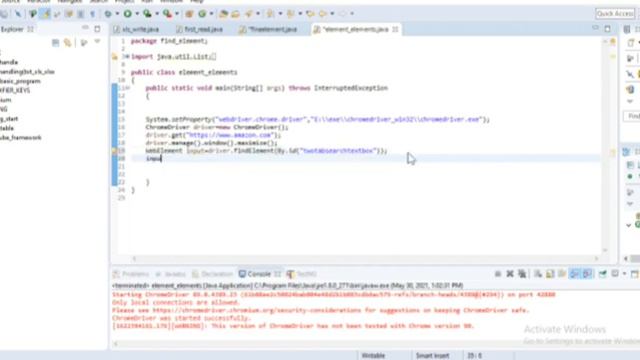Click the editor horizontal scrollbar right arrow
Image resolution: width=640 pixels, height=360 pixels.
click(596, 259)
